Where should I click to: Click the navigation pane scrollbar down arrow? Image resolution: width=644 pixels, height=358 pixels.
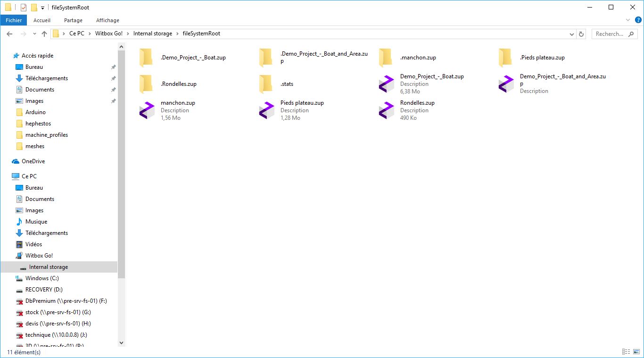click(121, 343)
